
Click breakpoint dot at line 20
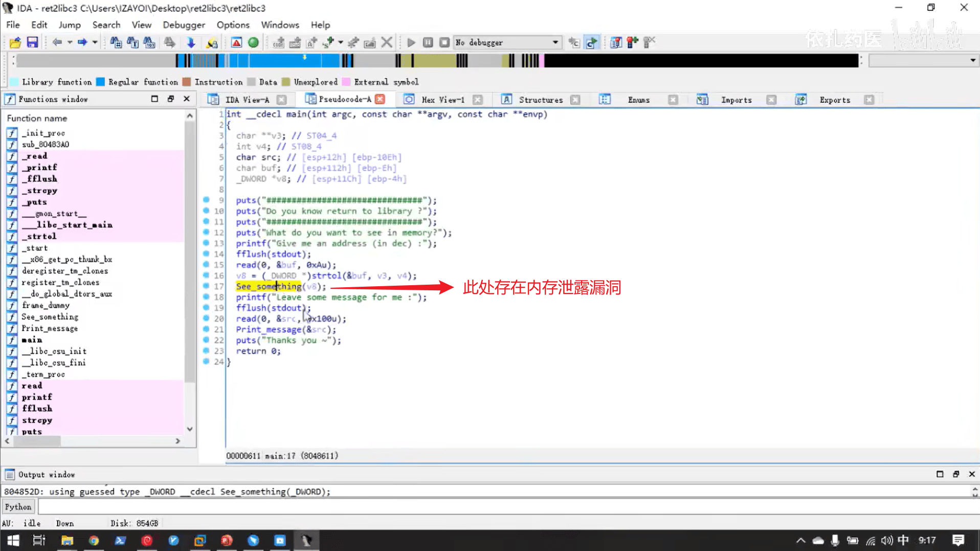(206, 318)
